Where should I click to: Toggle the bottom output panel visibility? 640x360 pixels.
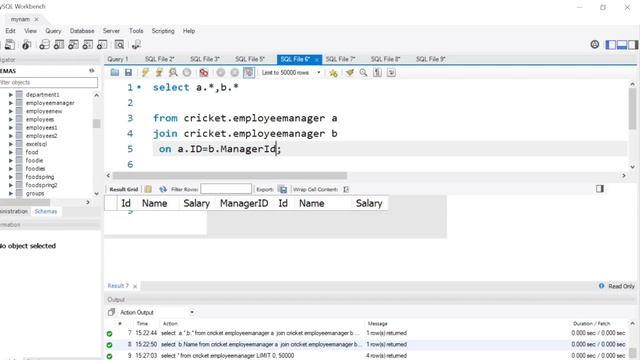[x=622, y=45]
